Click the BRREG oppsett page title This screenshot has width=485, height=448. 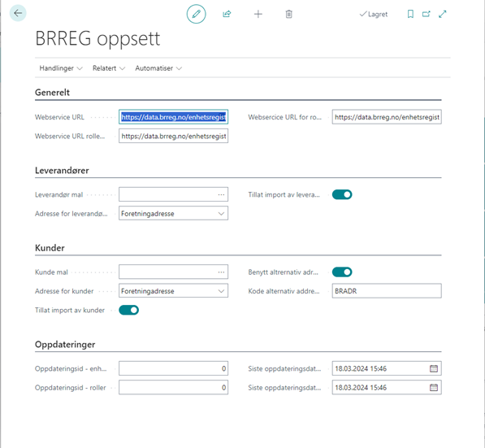pos(97,39)
